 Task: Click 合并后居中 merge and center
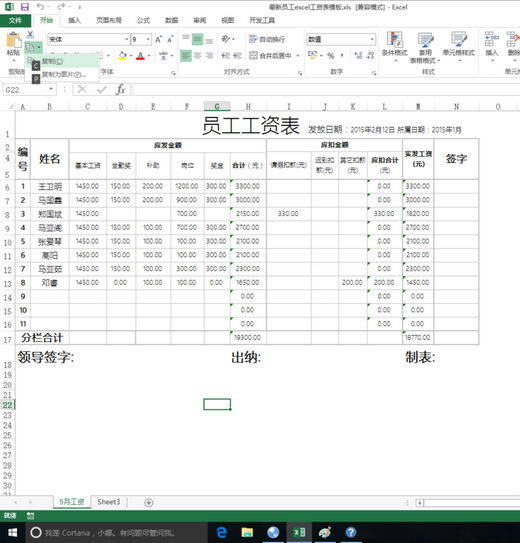click(270, 55)
